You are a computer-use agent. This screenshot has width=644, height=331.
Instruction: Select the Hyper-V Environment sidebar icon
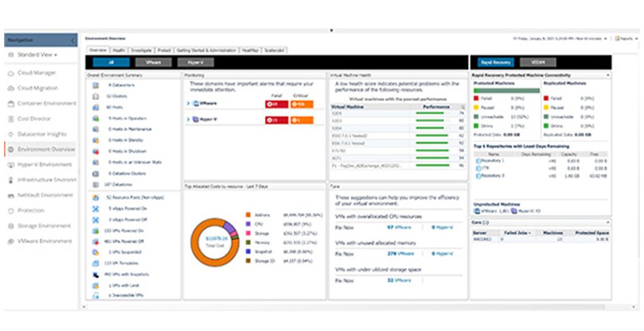[11, 165]
